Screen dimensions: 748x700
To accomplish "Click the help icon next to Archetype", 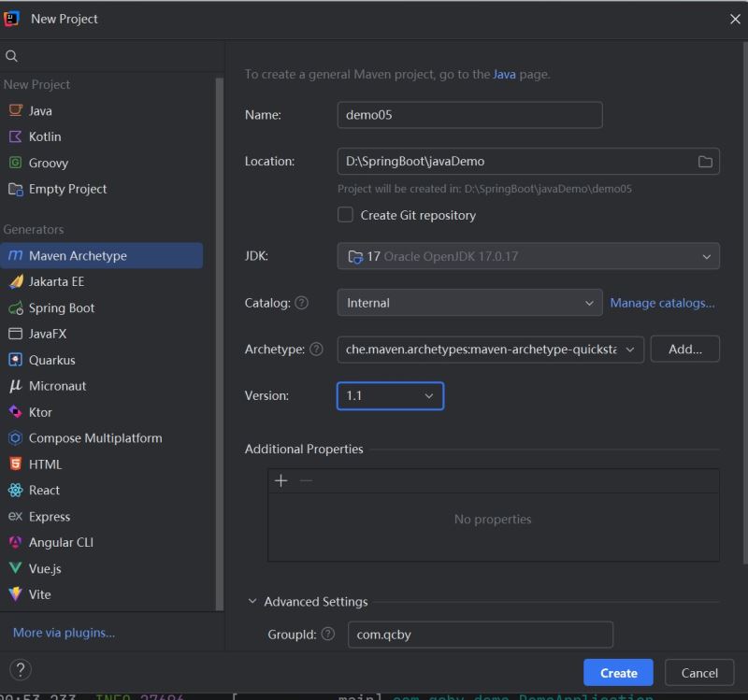I will pos(317,350).
